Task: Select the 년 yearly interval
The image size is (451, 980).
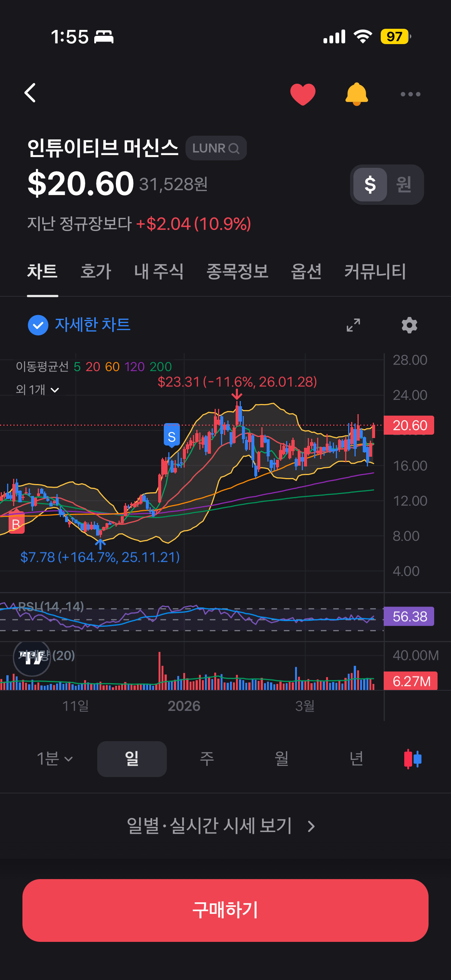Action: click(x=356, y=759)
